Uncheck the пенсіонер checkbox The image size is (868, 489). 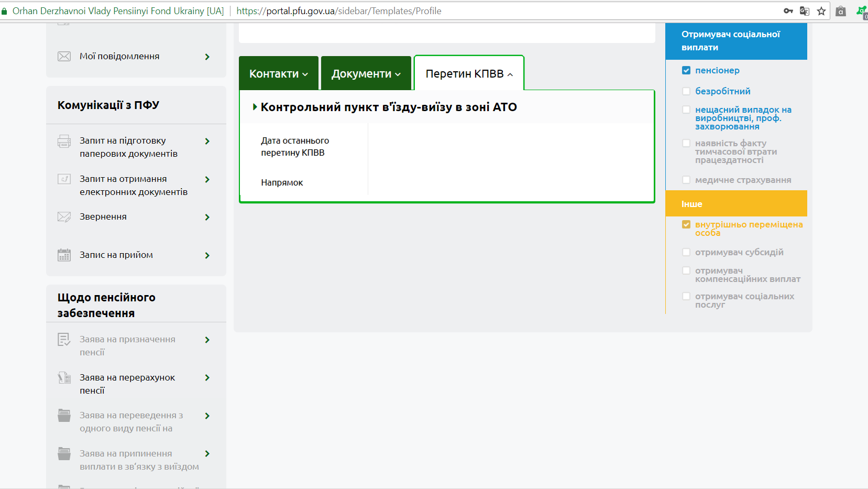pos(686,70)
